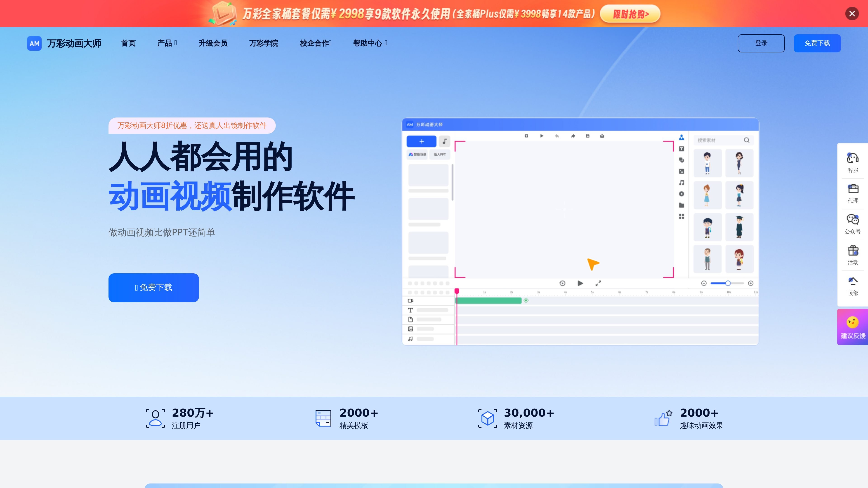The height and width of the screenshot is (488, 868).
Task: Close the top promotional banner
Action: coord(852,14)
